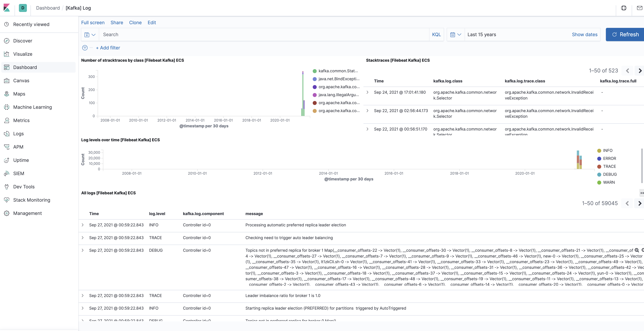The width and height of the screenshot is (644, 331).
Task: Toggle the INFO legend series
Action: (607, 151)
